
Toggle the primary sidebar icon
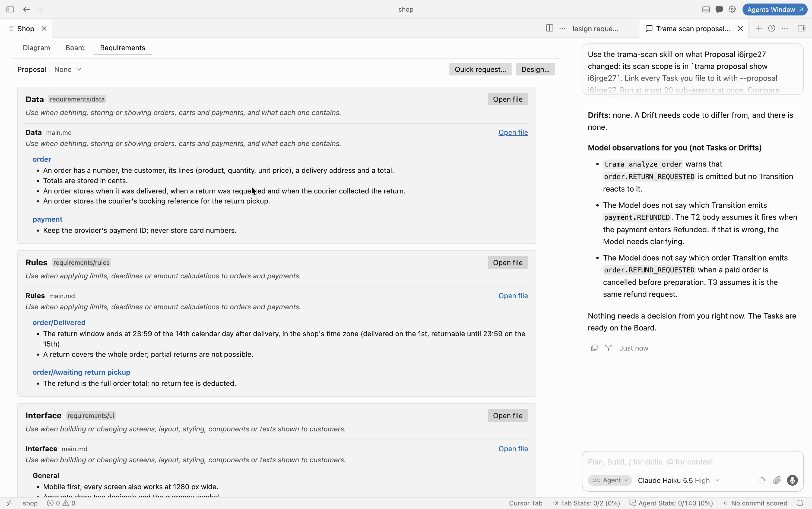10,9
